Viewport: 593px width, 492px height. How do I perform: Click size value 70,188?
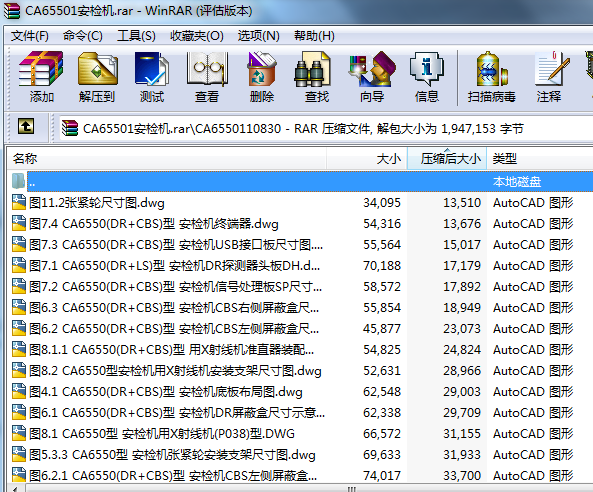pos(382,266)
